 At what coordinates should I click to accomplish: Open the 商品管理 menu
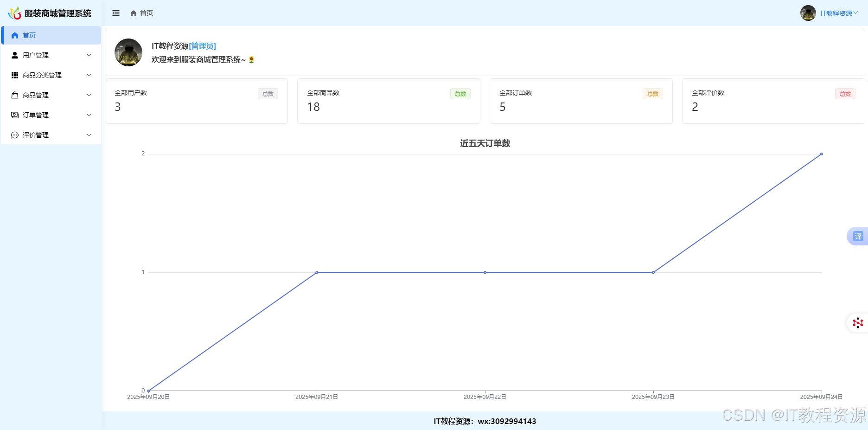coord(51,95)
